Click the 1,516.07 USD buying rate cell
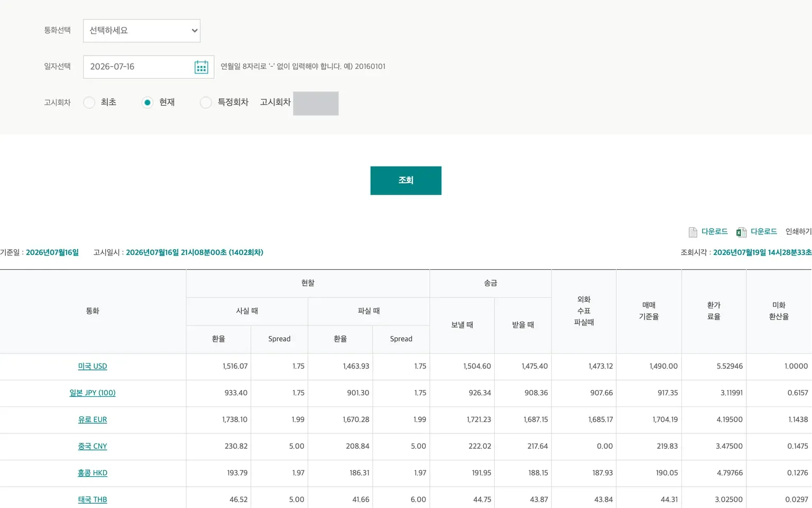Screen dimensions: 812x508 [x=218, y=366]
